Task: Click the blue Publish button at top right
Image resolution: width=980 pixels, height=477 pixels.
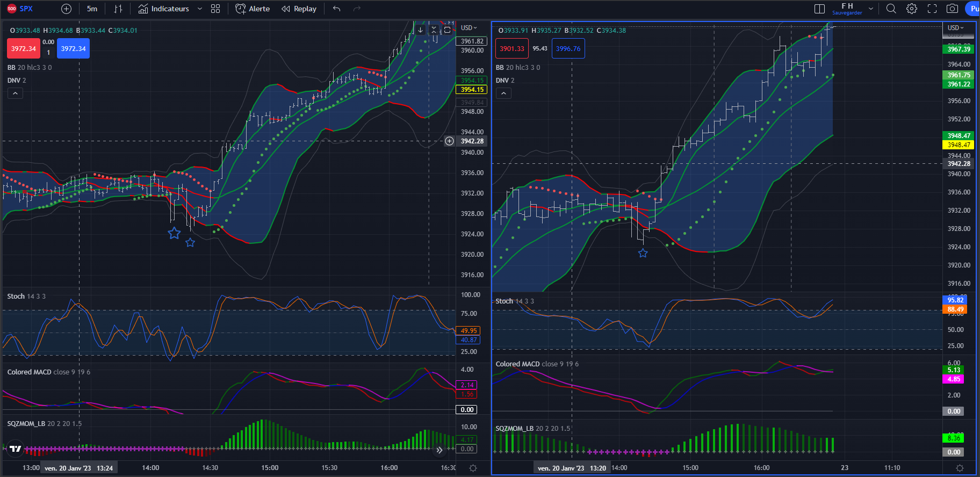Action: coord(973,9)
